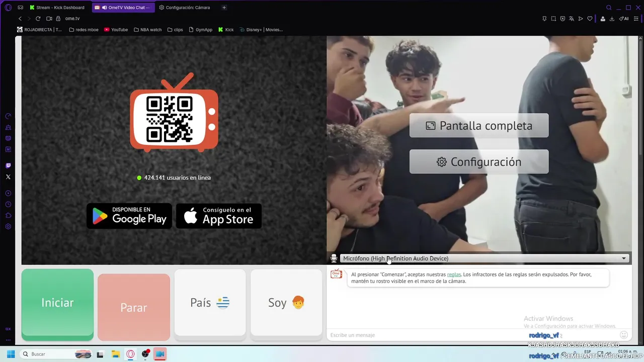Click the Pantalla completa button
The width and height of the screenshot is (644, 362).
pos(479,126)
